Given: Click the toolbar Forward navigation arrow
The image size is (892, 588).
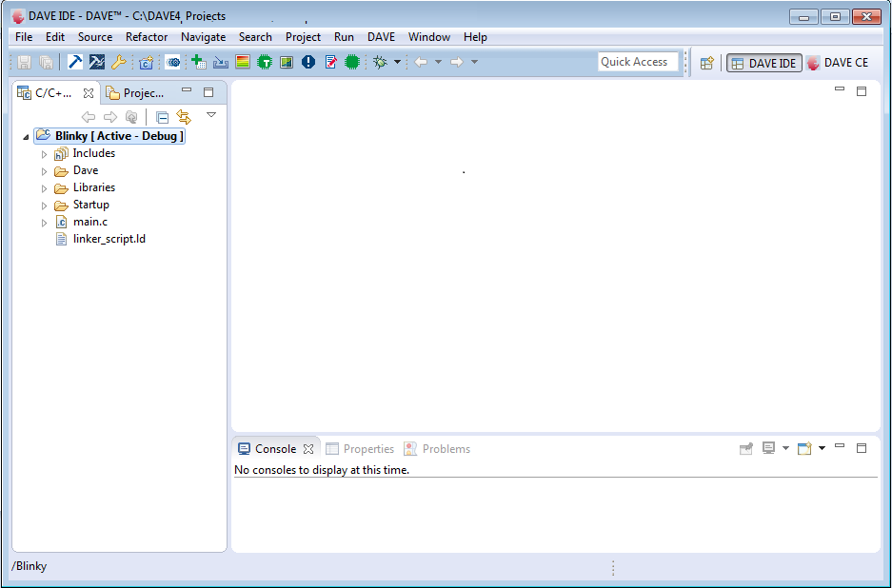Looking at the screenshot, I should (x=457, y=62).
